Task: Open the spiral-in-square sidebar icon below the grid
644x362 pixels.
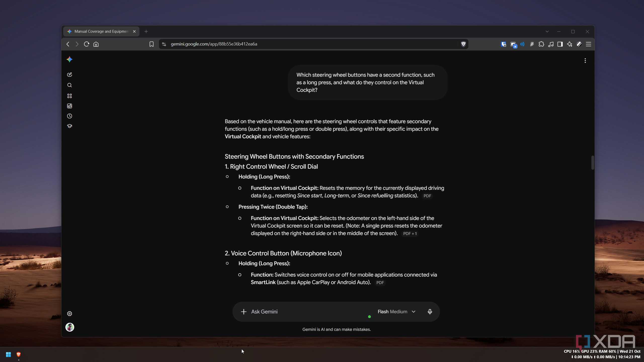Action: [69, 106]
